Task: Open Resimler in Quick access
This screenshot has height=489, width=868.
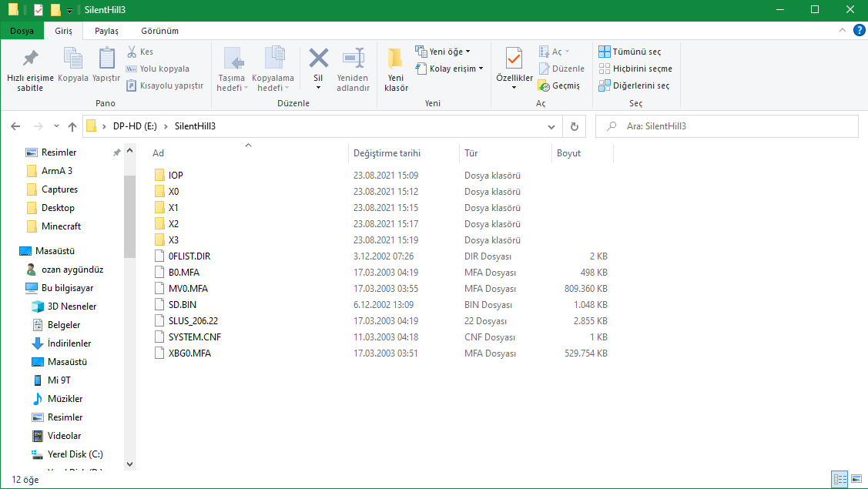Action: (x=59, y=152)
